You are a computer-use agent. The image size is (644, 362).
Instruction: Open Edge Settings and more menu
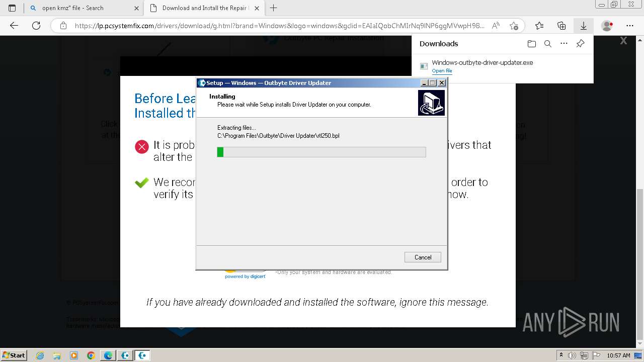pos(629,26)
